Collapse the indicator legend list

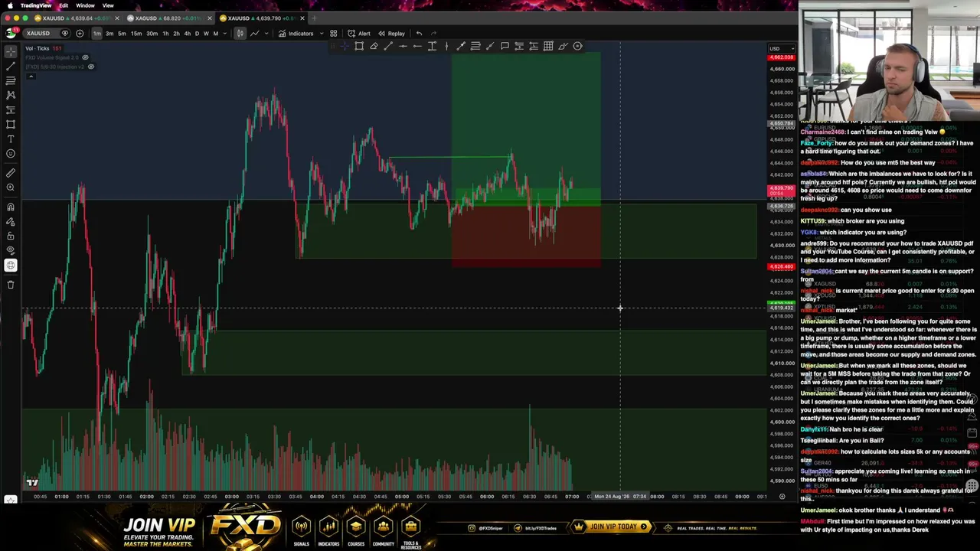[x=31, y=76]
